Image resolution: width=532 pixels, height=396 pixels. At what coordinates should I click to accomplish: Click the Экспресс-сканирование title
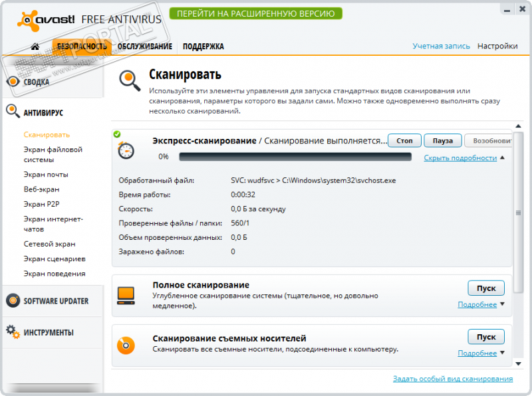coord(204,141)
